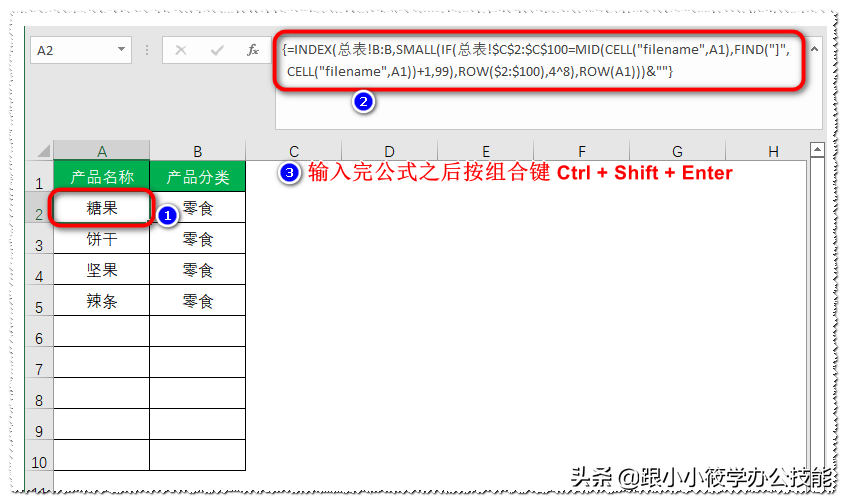Select row 3 header
The image size is (847, 503).
[39, 238]
